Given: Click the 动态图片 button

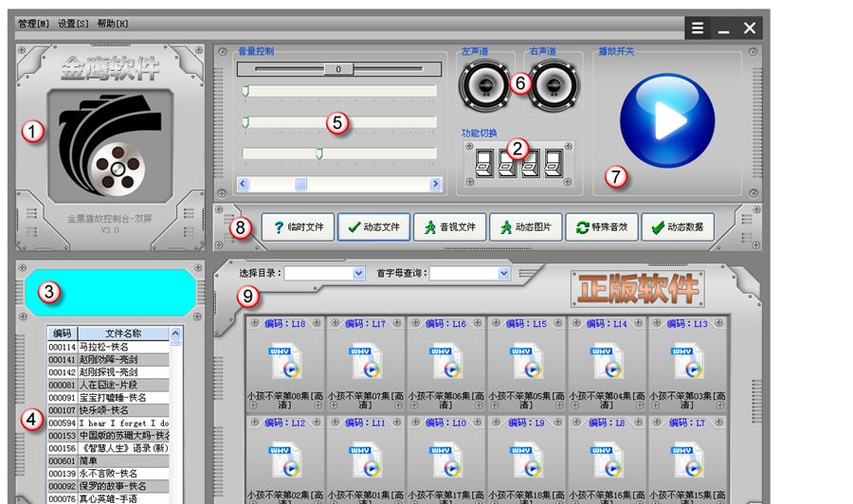Looking at the screenshot, I should [525, 226].
